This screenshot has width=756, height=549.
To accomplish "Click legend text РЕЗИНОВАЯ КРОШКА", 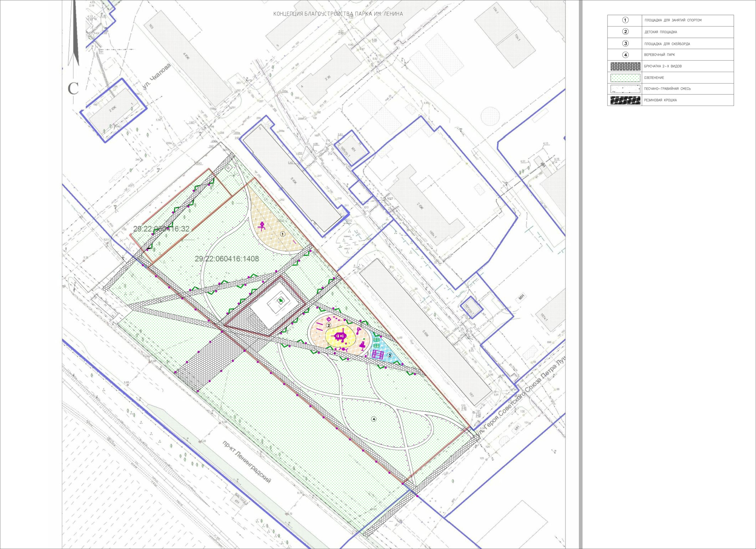I will [660, 100].
